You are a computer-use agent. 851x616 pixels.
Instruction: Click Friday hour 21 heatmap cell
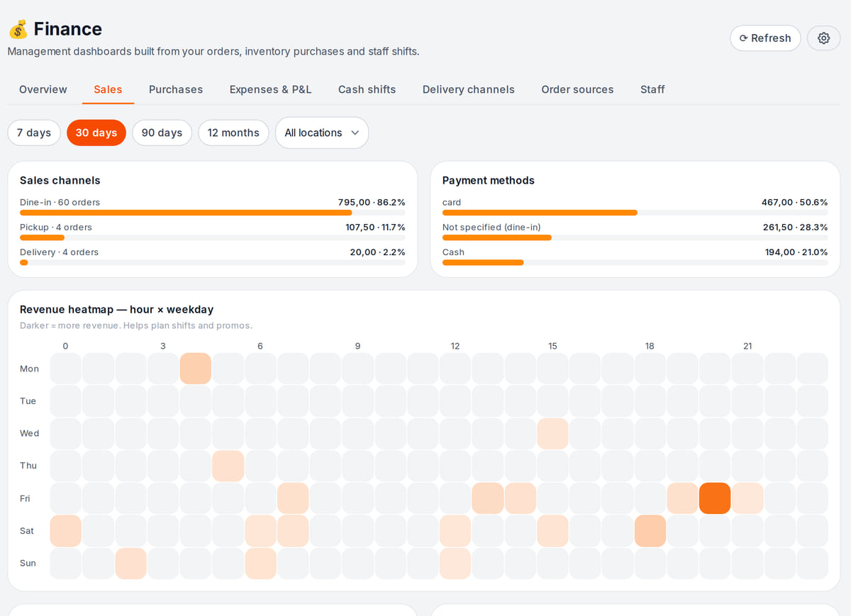point(747,498)
